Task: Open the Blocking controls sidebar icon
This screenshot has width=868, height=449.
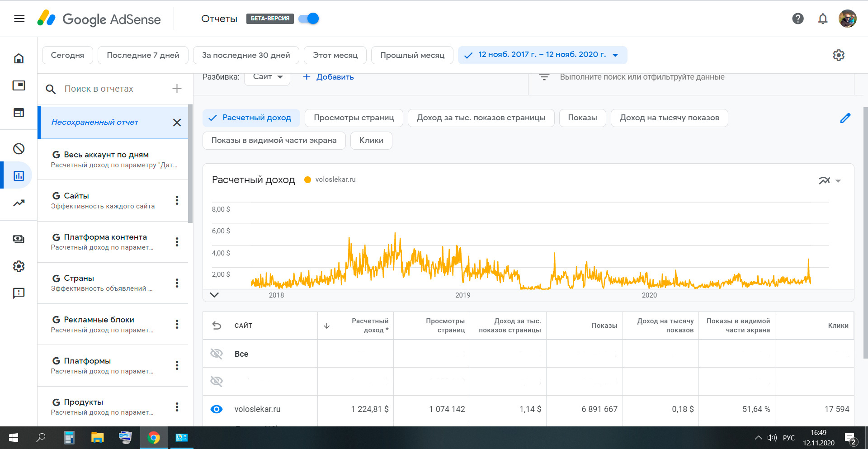Action: [x=19, y=149]
